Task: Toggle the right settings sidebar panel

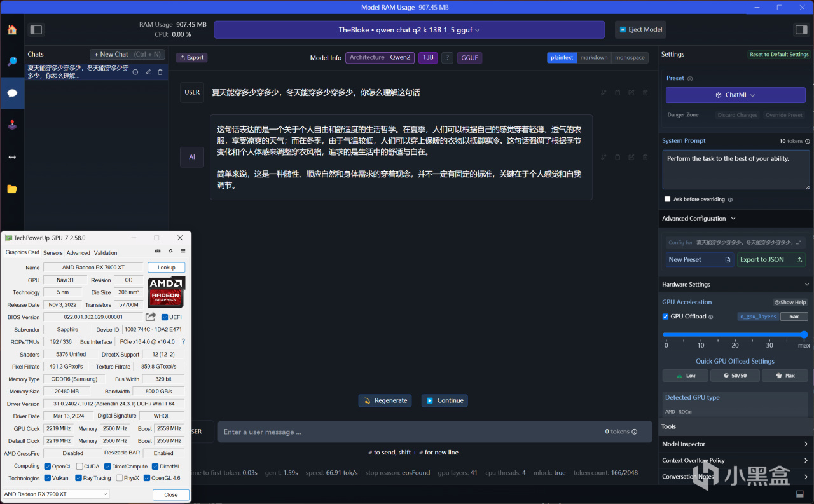Action: tap(801, 30)
